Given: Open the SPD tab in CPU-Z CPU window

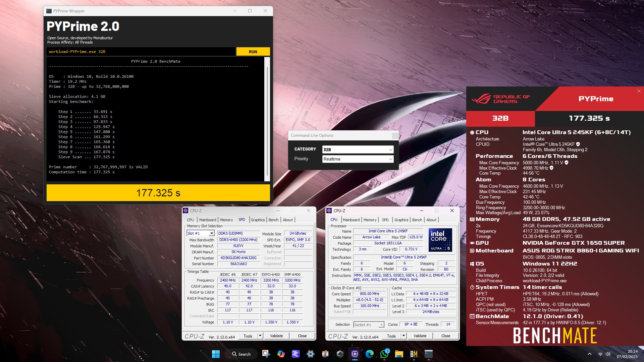Looking at the screenshot, I should (x=385, y=220).
